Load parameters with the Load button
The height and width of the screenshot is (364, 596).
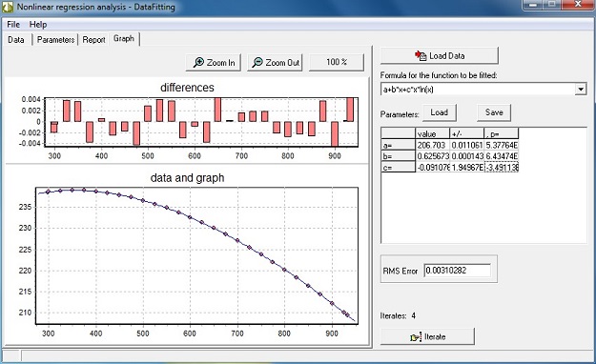click(x=440, y=112)
